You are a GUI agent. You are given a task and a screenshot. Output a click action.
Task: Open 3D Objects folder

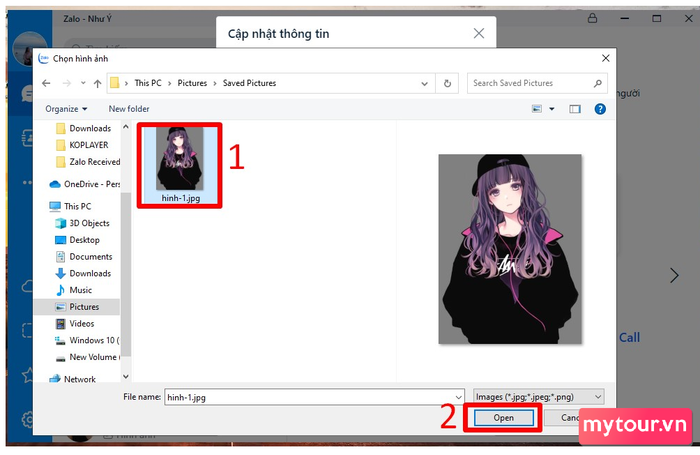click(82, 223)
